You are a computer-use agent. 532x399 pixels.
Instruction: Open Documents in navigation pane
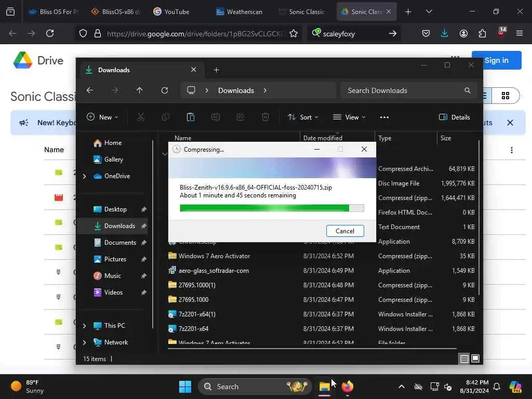pyautogui.click(x=115, y=243)
